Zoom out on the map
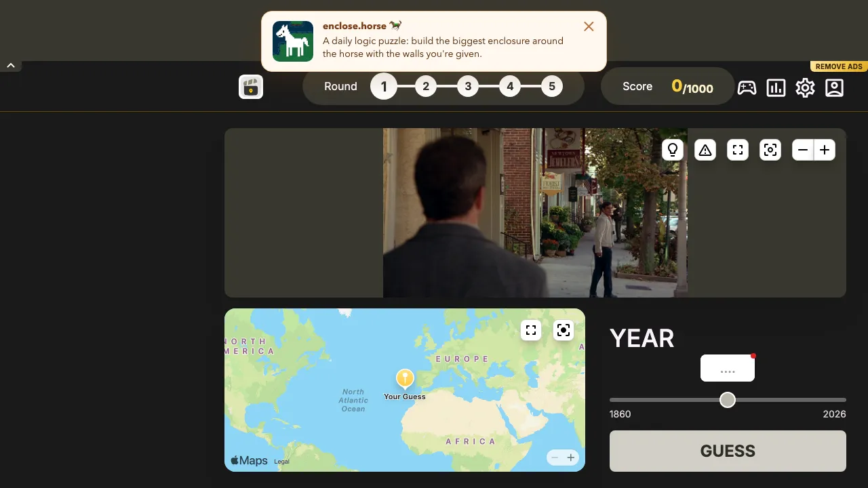The image size is (868, 488). 555,458
